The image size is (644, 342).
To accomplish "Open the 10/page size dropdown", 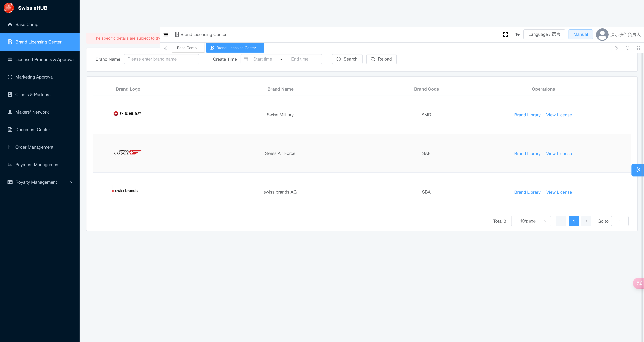I will click(x=531, y=221).
